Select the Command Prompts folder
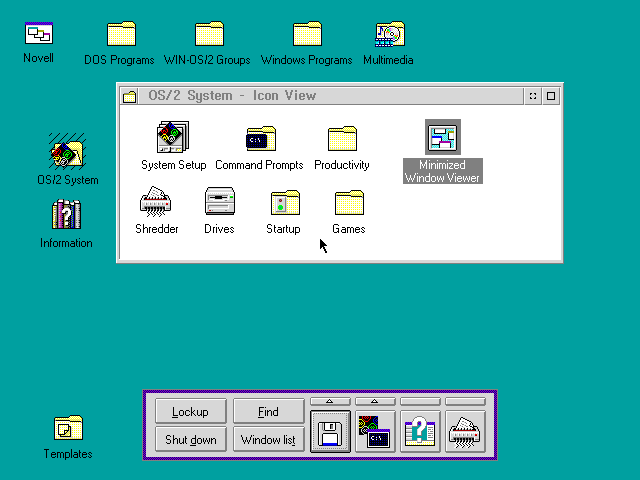640x480 pixels. click(261, 139)
